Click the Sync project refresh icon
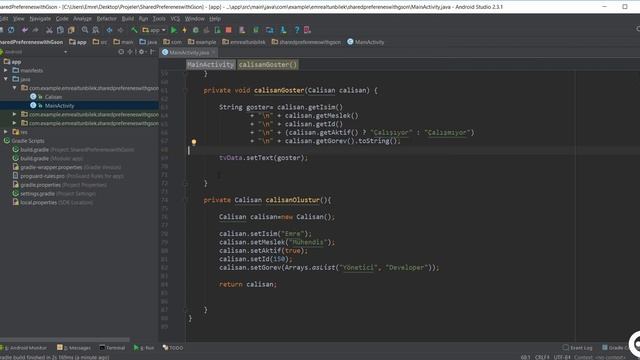Viewport: 640px width, 360px height. (x=11, y=30)
